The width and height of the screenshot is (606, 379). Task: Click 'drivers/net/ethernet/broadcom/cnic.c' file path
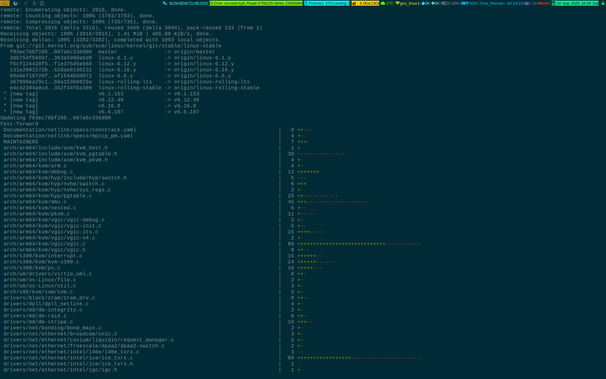[60, 334]
